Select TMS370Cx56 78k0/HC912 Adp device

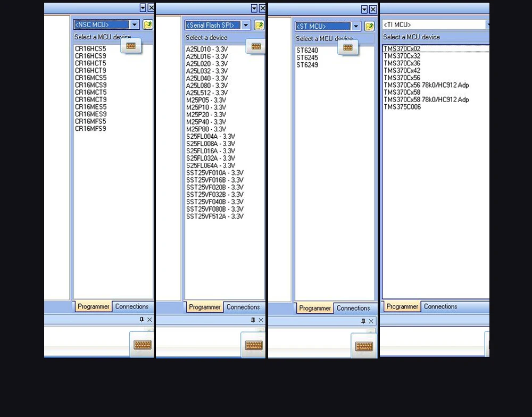[427, 85]
